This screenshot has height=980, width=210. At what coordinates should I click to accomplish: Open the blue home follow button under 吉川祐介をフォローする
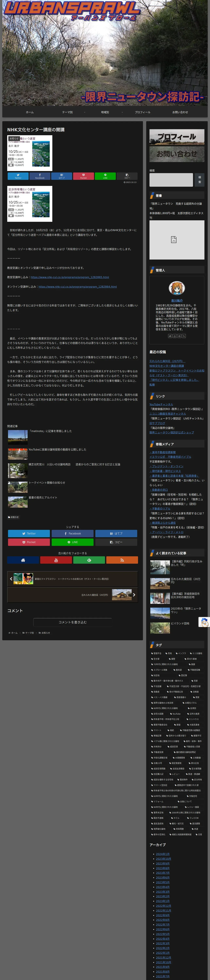[23, 560]
